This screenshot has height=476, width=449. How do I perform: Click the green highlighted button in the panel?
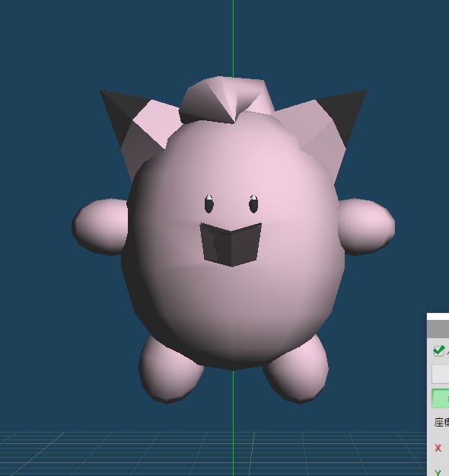click(441, 398)
